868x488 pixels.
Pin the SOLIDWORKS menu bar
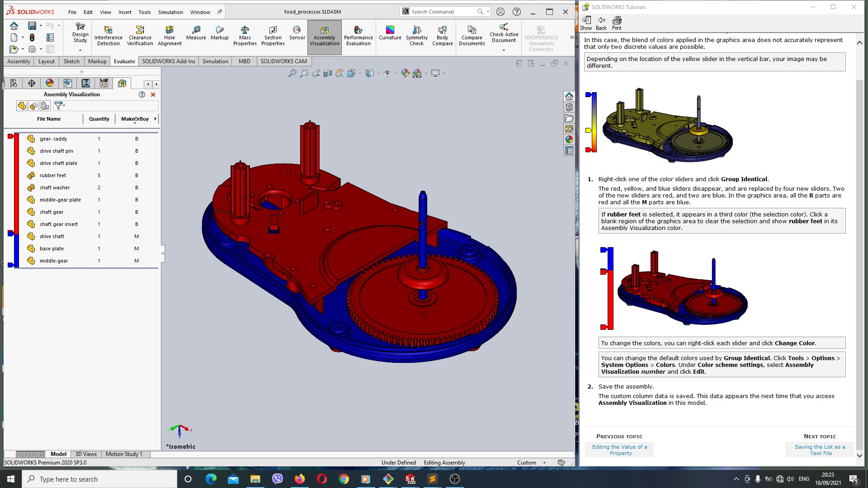coord(220,12)
